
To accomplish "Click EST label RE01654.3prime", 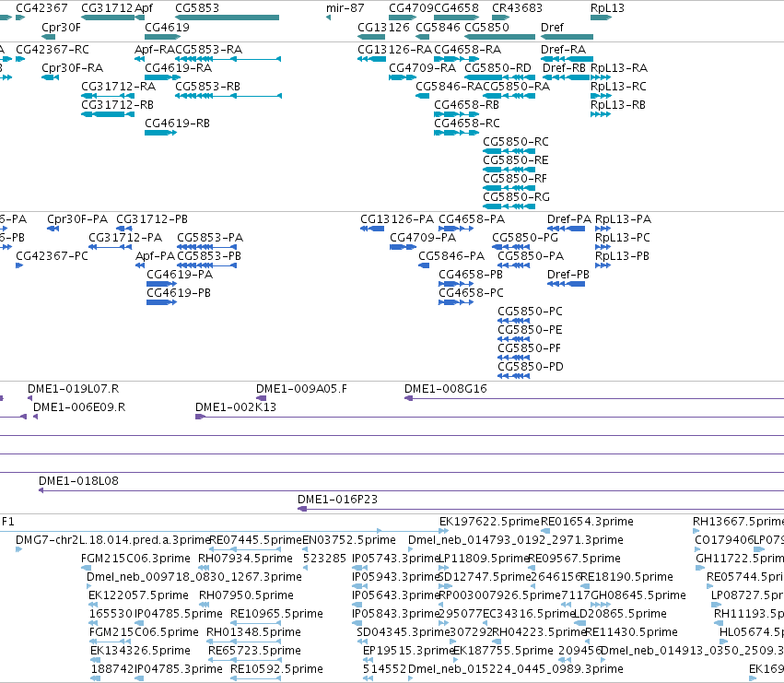I will [587, 522].
